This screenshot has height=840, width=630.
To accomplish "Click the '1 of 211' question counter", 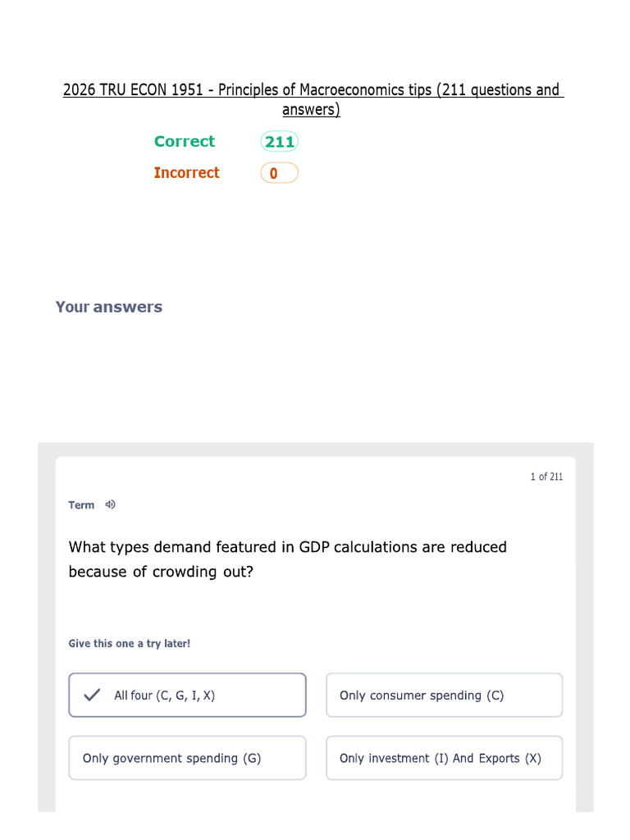I will point(546,477).
